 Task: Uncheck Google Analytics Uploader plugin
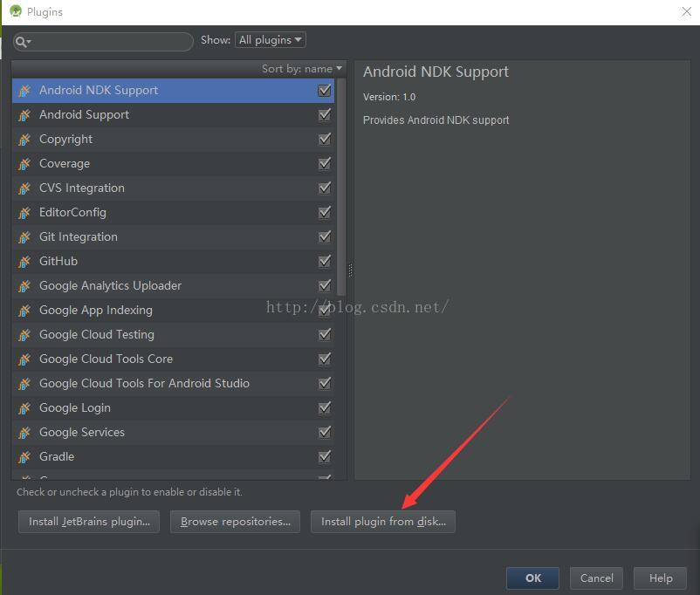coord(325,285)
